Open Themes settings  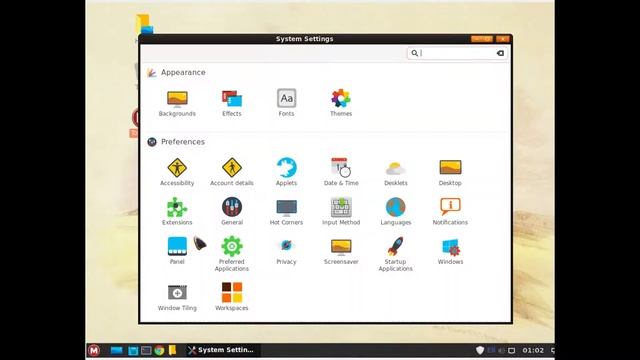click(341, 102)
